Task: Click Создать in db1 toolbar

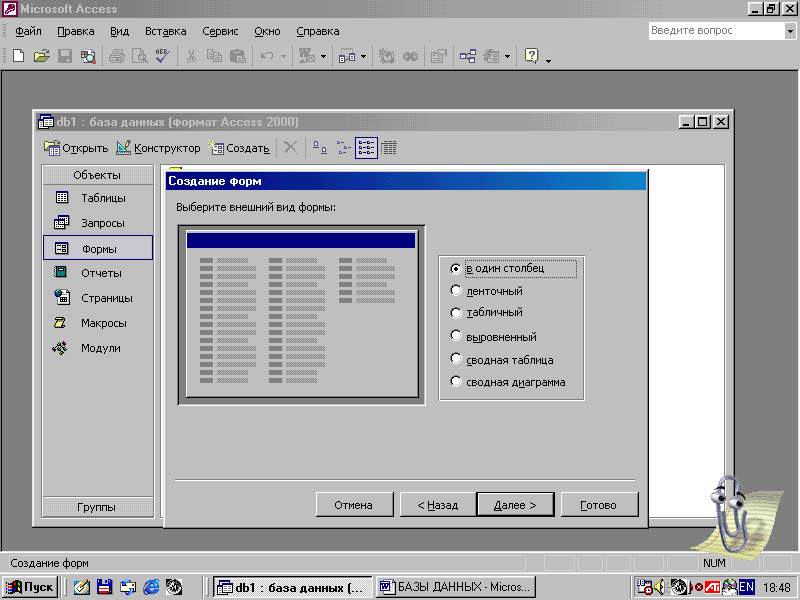Action: pos(239,148)
